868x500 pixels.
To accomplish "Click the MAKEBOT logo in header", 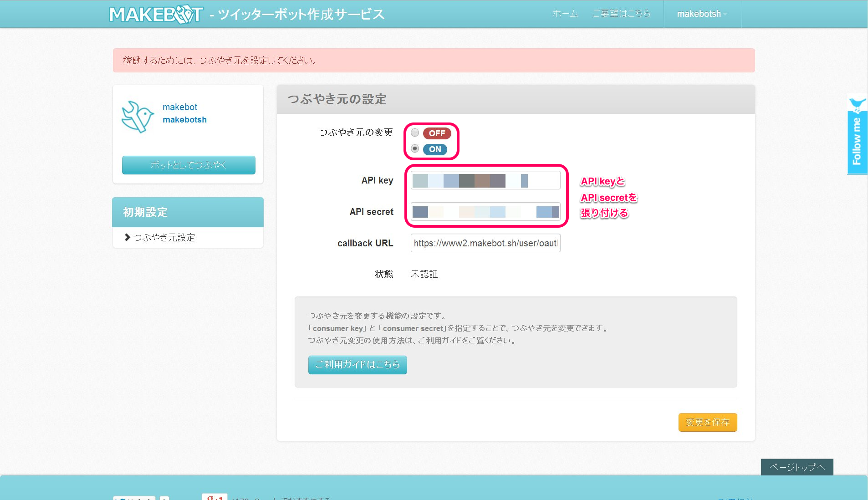I will (156, 14).
